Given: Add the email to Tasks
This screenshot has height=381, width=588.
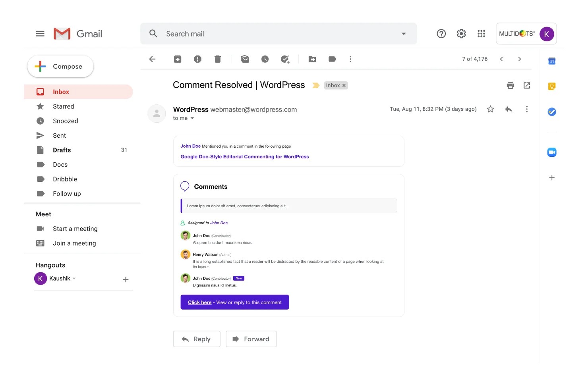Looking at the screenshot, I should (285, 59).
